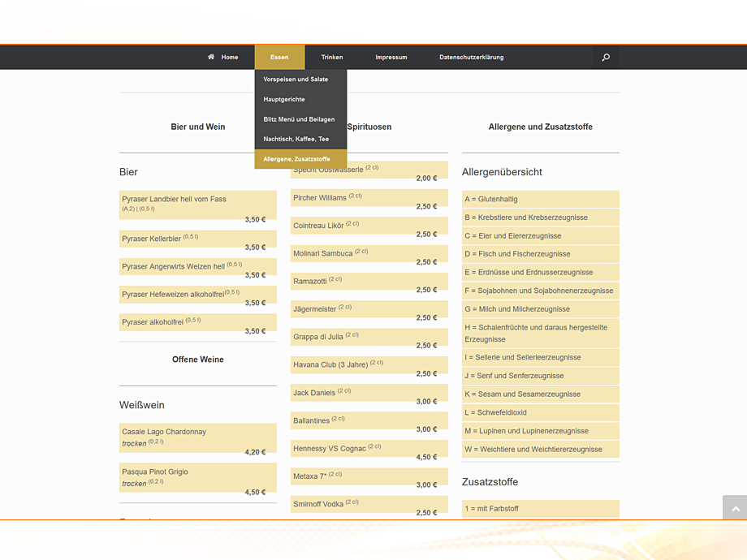Viewport: 747px width, 560px height.
Task: Click the Allergenübersicht subheading
Action: 502,172
